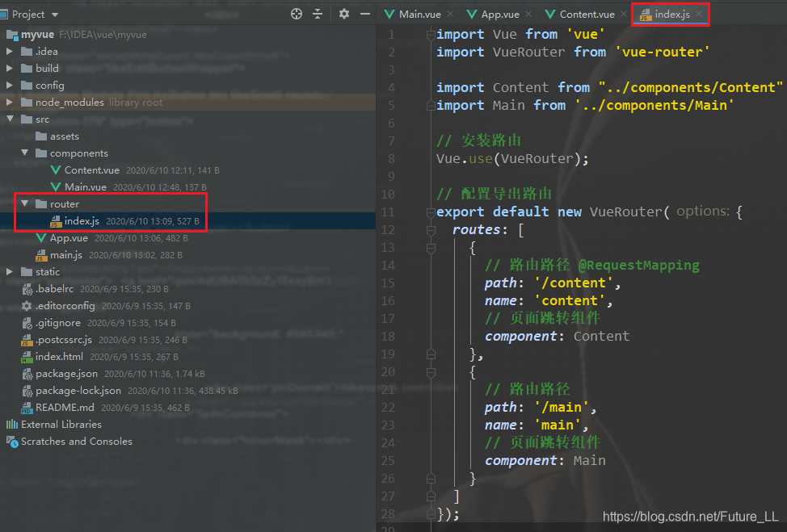Viewport: 787px width, 532px height.
Task: Switch to the App.vue editor tab
Action: point(500,14)
